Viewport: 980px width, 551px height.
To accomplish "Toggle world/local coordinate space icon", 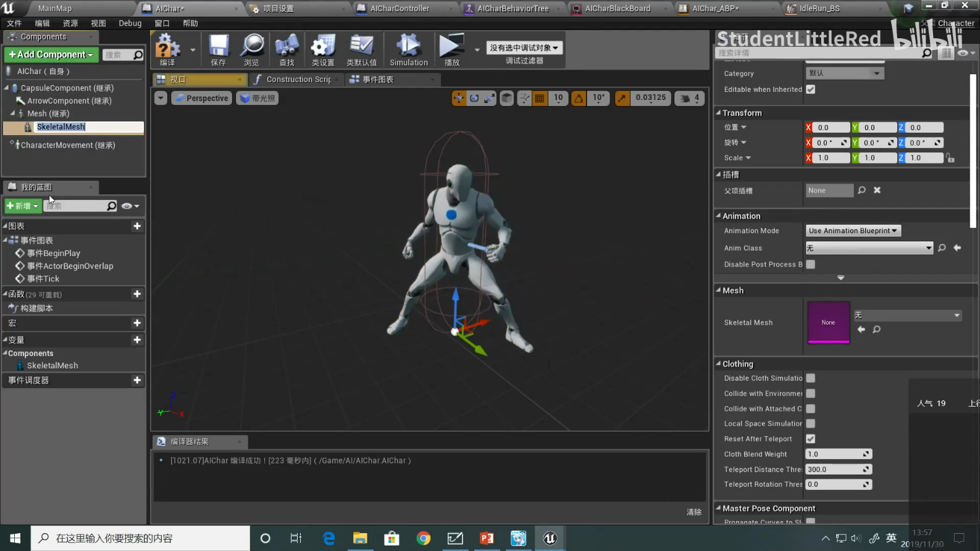I will pyautogui.click(x=506, y=98).
